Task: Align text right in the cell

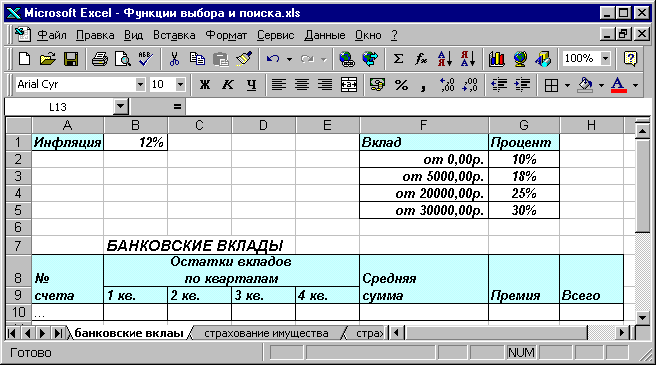Action: 325,85
